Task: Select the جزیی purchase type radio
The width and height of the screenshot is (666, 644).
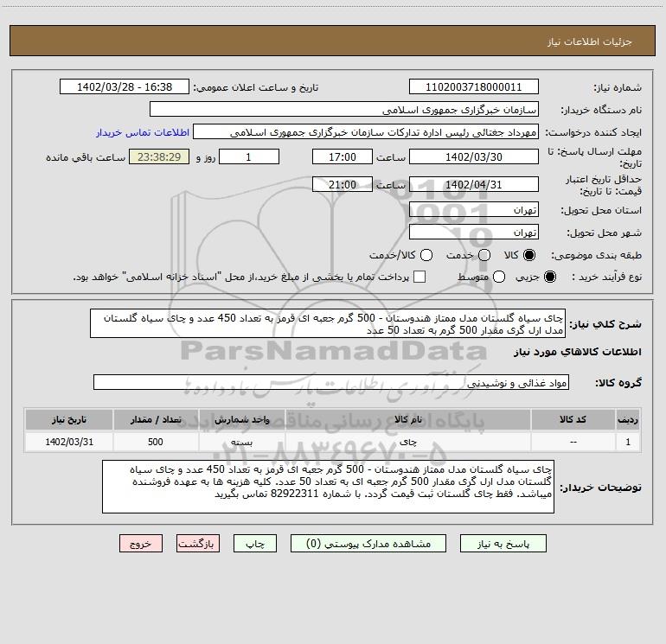Action: click(x=549, y=277)
